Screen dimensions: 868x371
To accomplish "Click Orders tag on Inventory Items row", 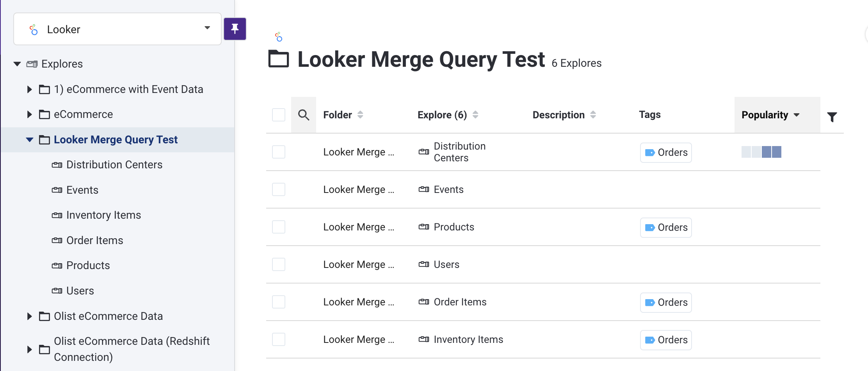I will (x=666, y=340).
